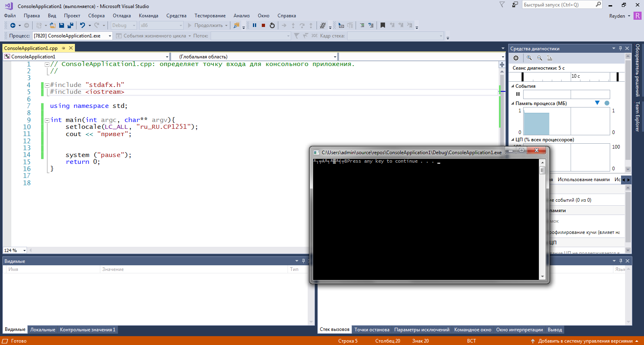Open diagnostic tools settings gear
This screenshot has height=345, width=644.
click(516, 58)
